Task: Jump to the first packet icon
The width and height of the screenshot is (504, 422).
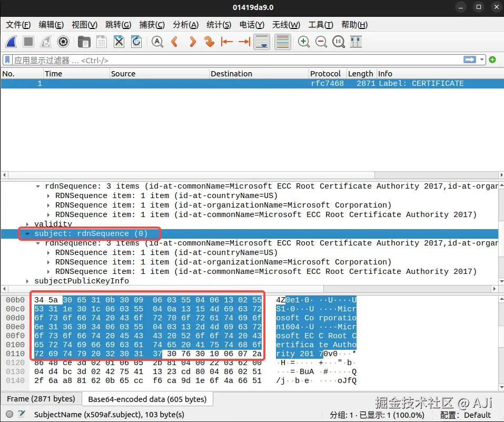Action: [227, 42]
